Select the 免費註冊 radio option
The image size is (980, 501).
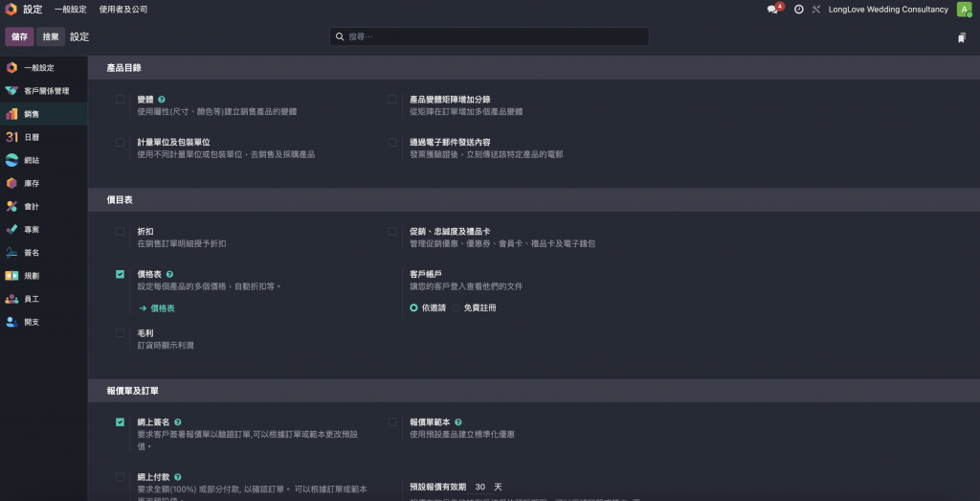(456, 307)
